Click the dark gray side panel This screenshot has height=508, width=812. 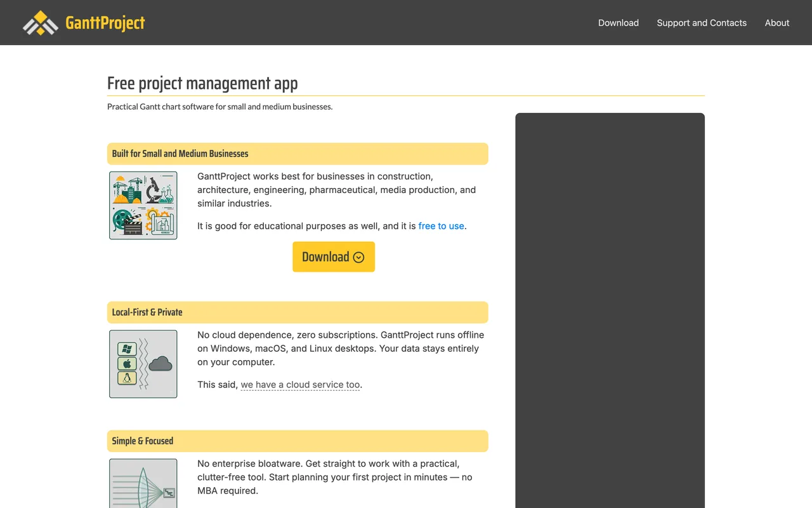pyautogui.click(x=610, y=311)
